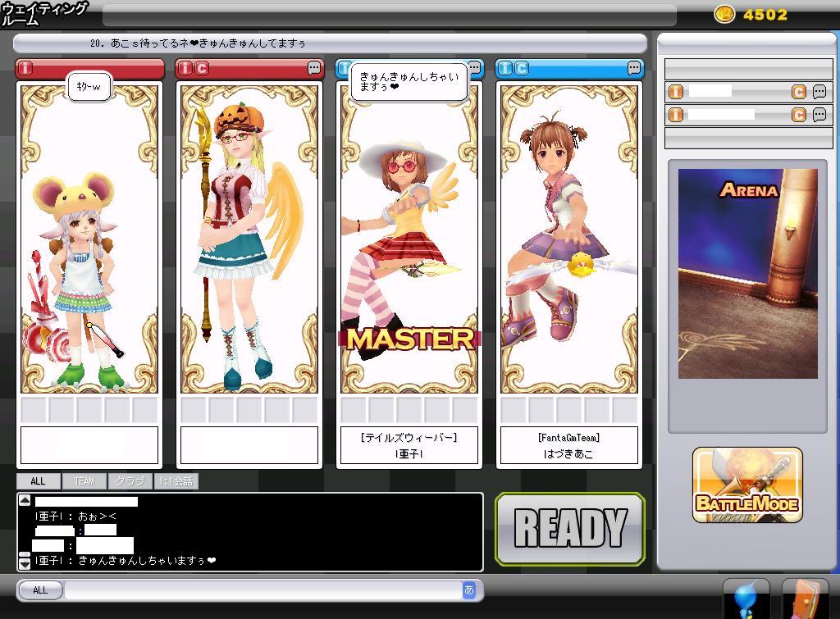Select the ALL chat tab above chat log
The height and width of the screenshot is (619, 840).
pyautogui.click(x=38, y=481)
